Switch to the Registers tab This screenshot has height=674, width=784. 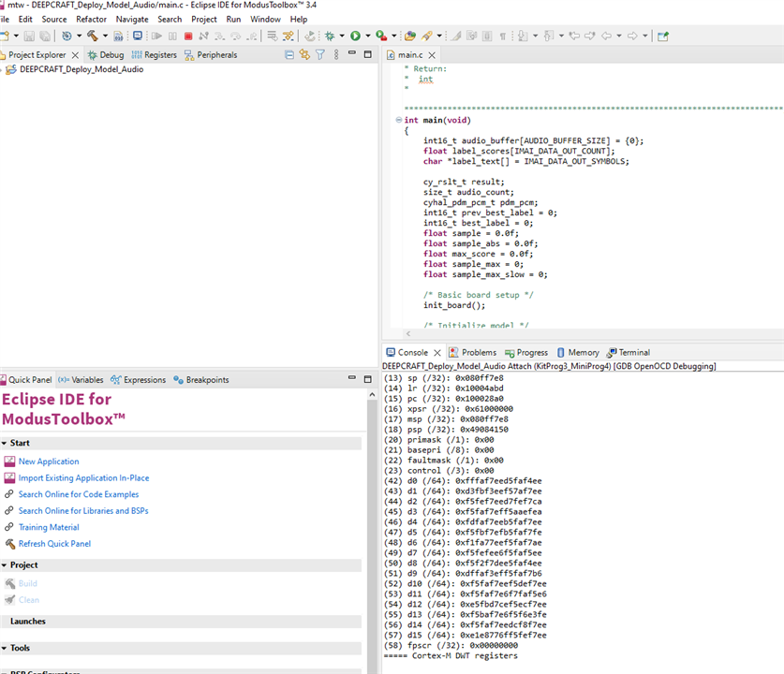point(154,55)
